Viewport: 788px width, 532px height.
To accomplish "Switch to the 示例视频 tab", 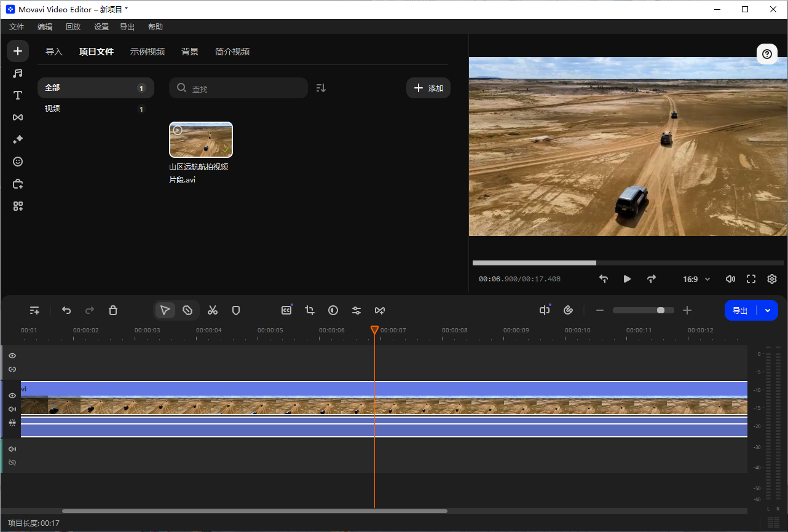I will (x=148, y=52).
